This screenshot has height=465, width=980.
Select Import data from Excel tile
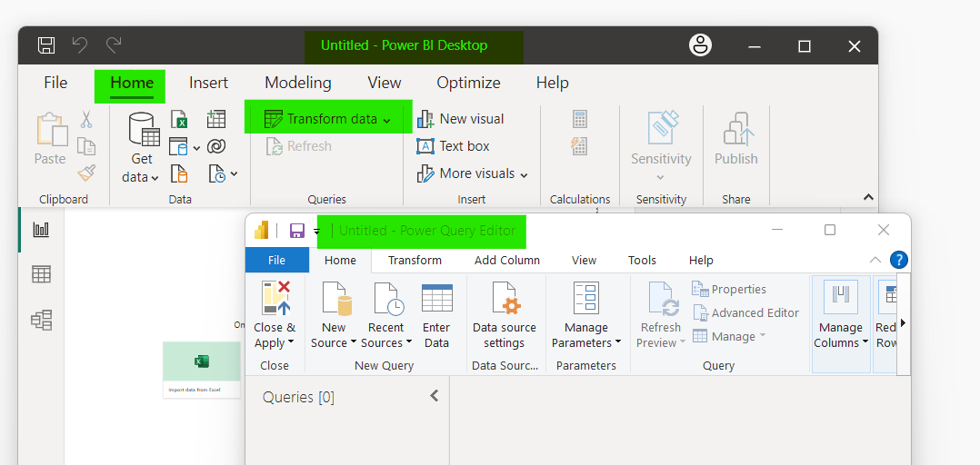(x=202, y=370)
